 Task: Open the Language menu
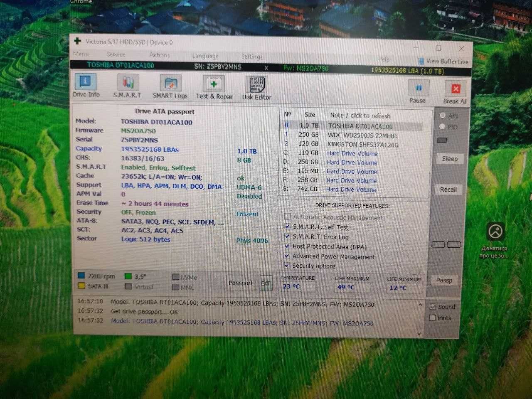[205, 56]
